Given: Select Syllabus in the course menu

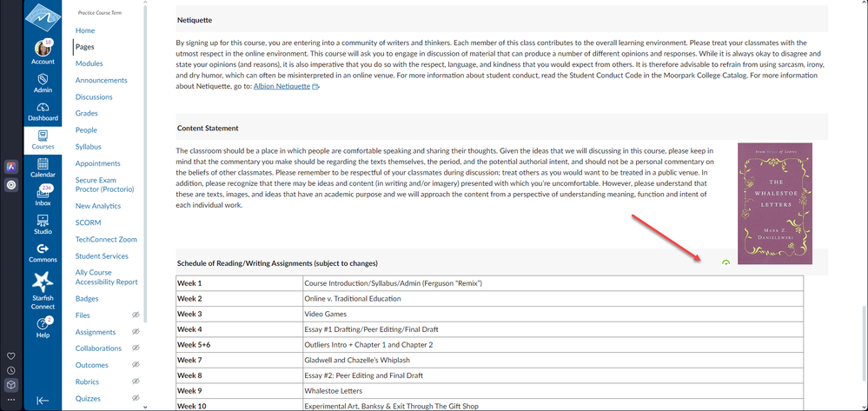Looking at the screenshot, I should pyautogui.click(x=89, y=147).
